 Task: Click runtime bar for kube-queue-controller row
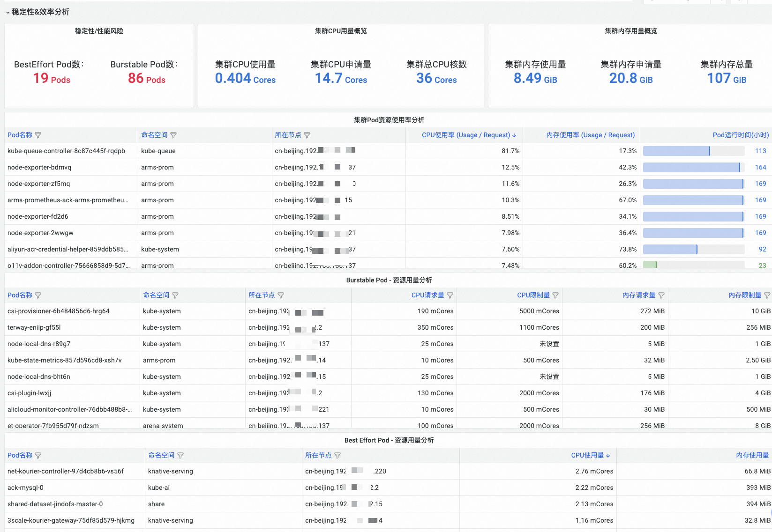point(694,151)
